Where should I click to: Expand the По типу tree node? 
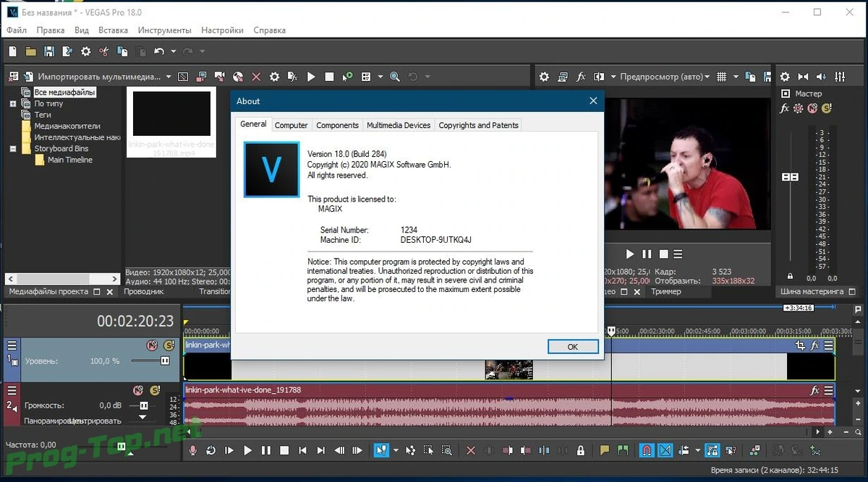pyautogui.click(x=13, y=104)
